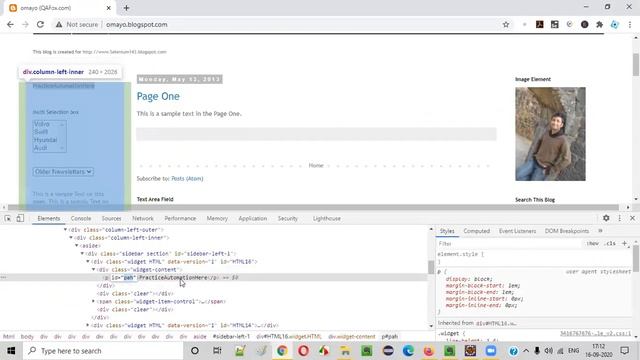640x360 pixels.
Task: Open a new browser tab
Action: click(126, 8)
